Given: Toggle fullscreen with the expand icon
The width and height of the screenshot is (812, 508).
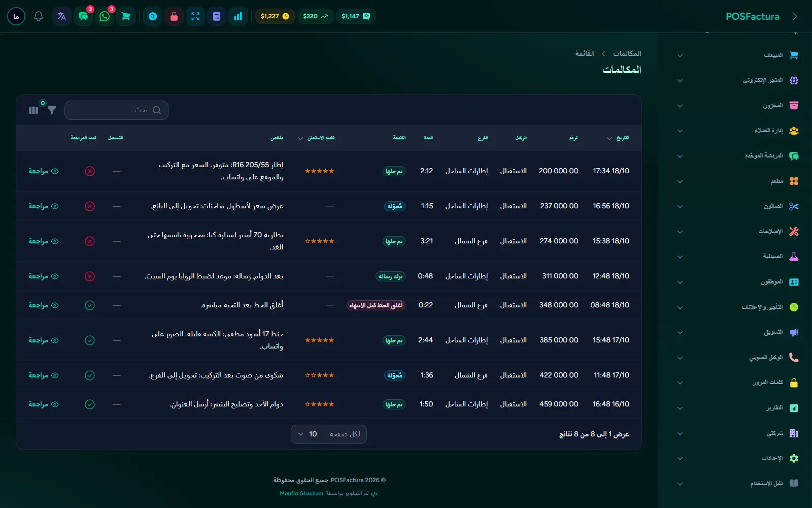Looking at the screenshot, I should tap(195, 16).
